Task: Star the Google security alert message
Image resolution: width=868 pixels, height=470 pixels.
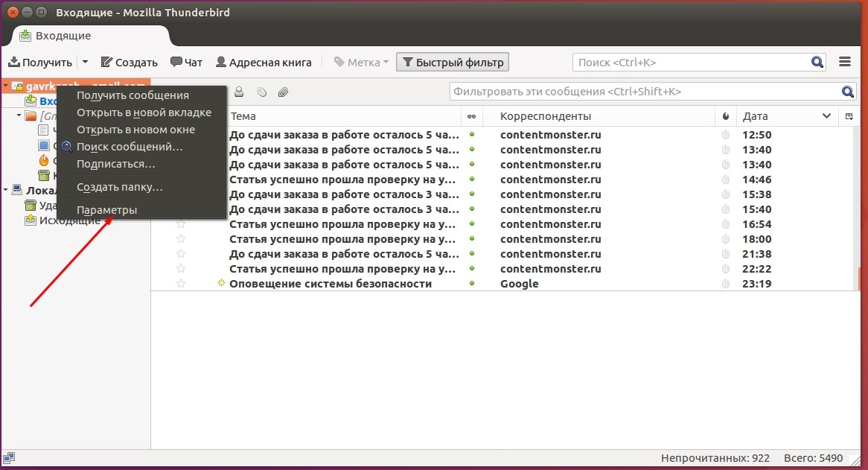Action: (180, 284)
